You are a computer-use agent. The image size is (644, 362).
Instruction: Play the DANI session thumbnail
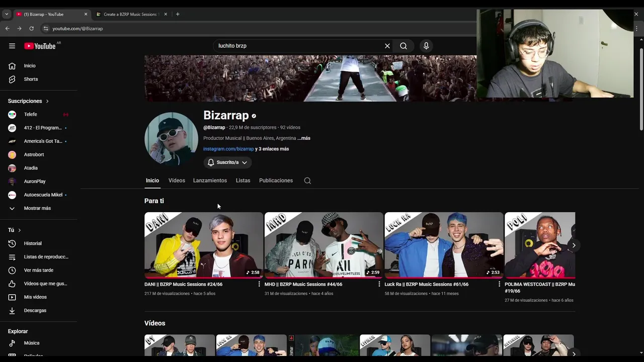pos(203,245)
